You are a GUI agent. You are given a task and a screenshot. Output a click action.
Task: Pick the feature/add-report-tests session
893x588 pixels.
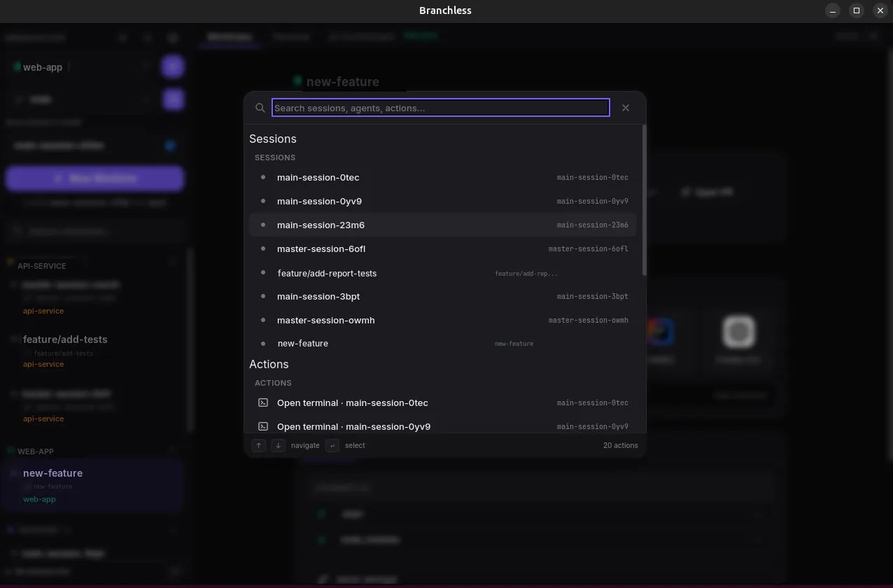click(443, 273)
